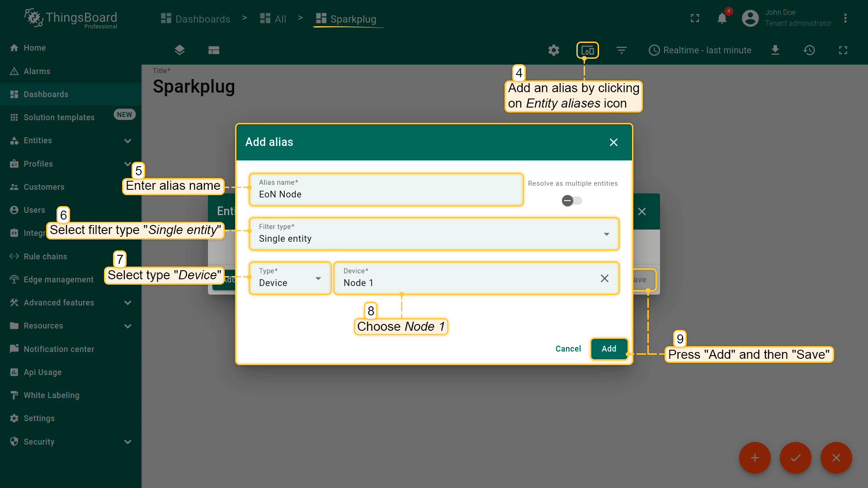Click the manage states layers icon
Viewport: 868px width, 488px height.
click(x=179, y=50)
